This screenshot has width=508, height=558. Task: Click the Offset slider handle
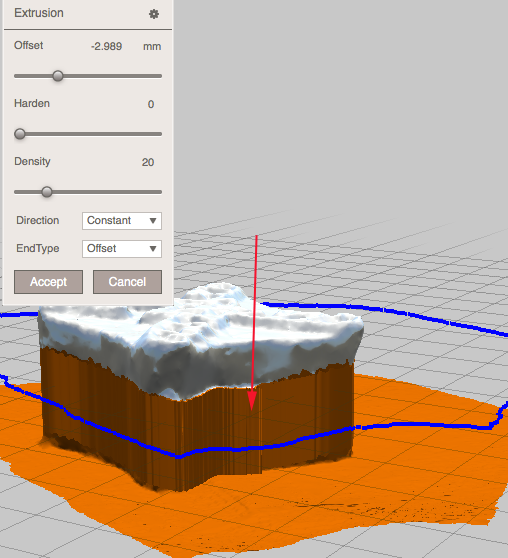click(x=58, y=76)
